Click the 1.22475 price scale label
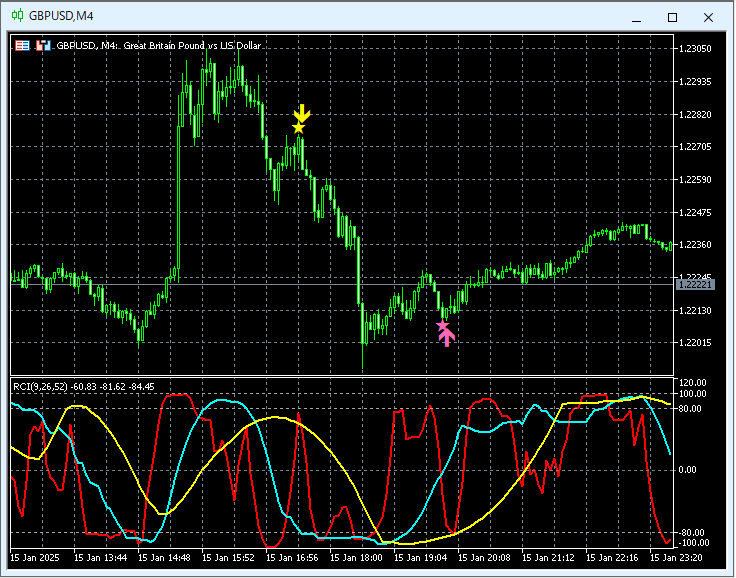 [695, 213]
